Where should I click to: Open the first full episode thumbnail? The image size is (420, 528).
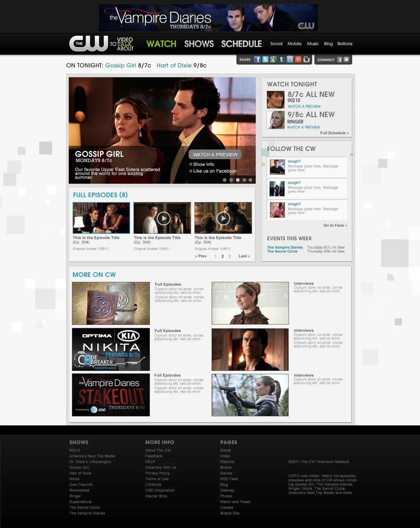[101, 218]
